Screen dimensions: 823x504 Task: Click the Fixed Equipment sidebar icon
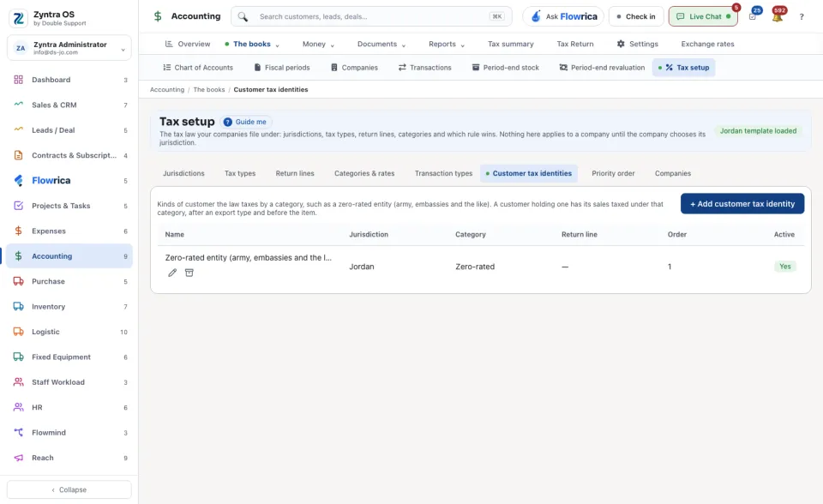(x=18, y=357)
